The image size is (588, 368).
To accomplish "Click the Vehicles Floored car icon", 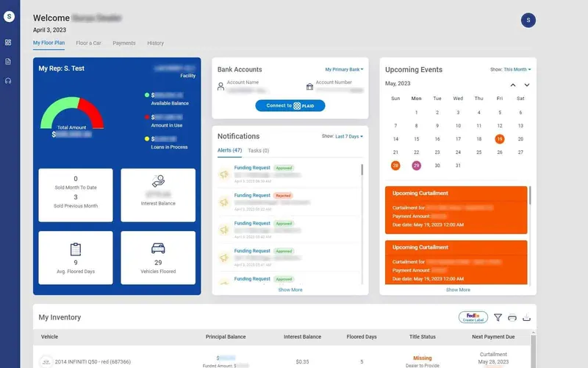I will [x=158, y=248].
